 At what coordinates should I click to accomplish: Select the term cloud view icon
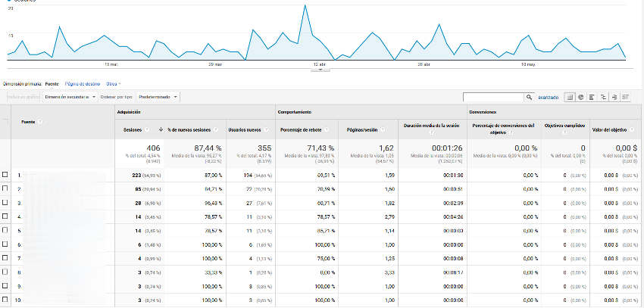coord(614,97)
